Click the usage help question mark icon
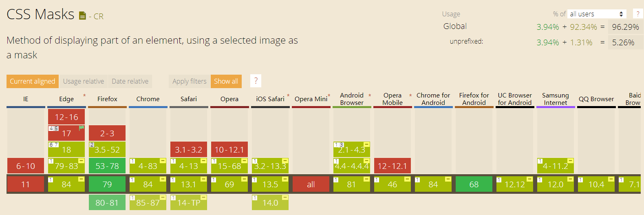 click(x=638, y=14)
